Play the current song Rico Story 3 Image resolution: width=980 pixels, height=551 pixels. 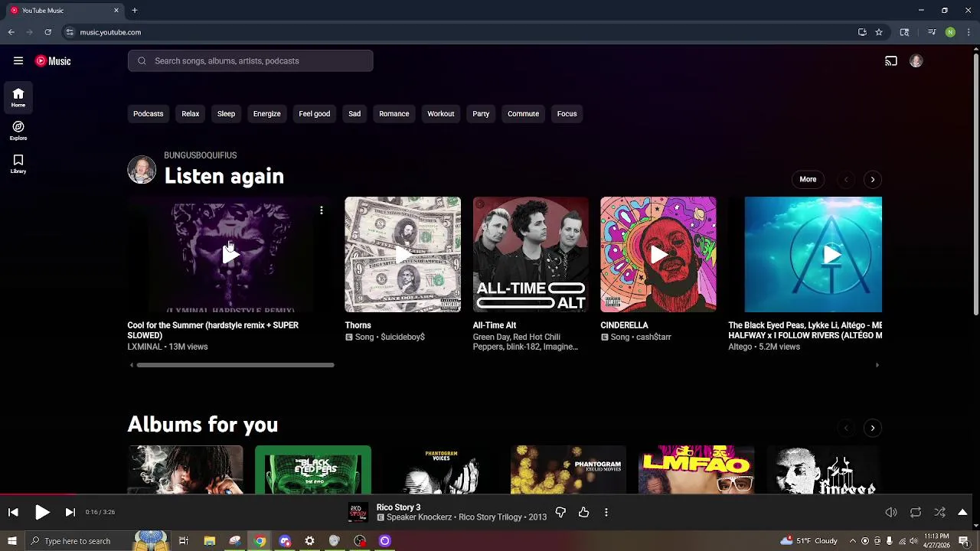(42, 512)
